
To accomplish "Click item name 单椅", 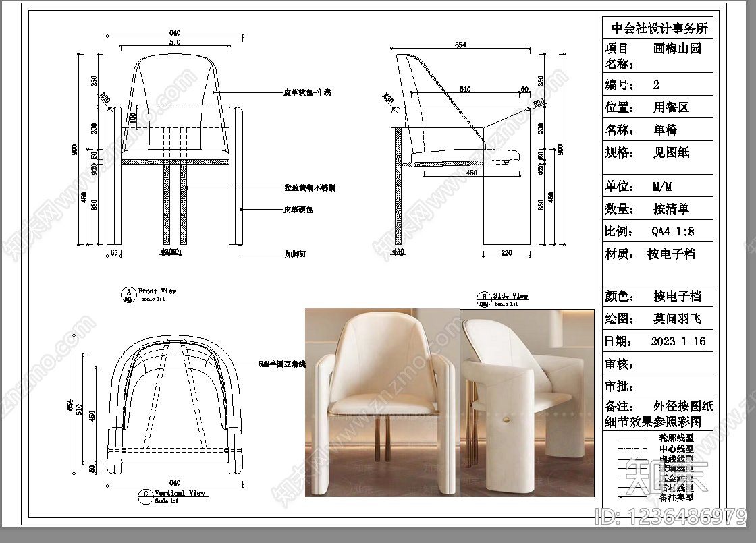I will click(665, 130).
